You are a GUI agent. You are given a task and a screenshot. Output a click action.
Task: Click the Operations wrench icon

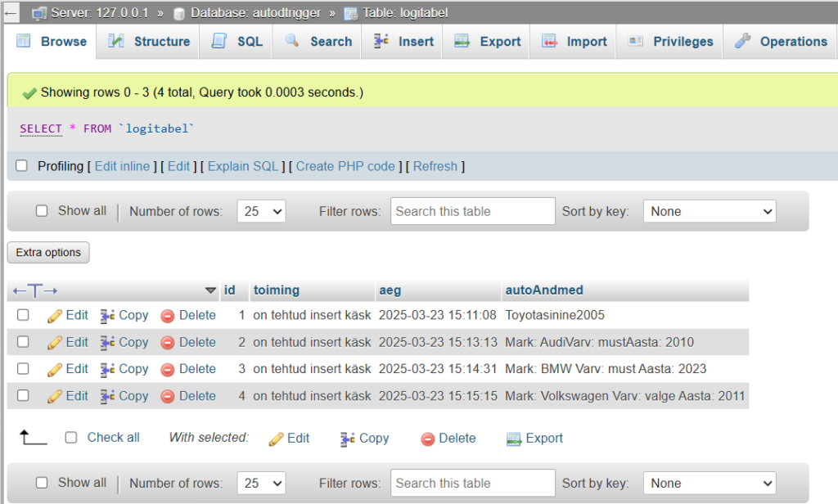coord(742,41)
